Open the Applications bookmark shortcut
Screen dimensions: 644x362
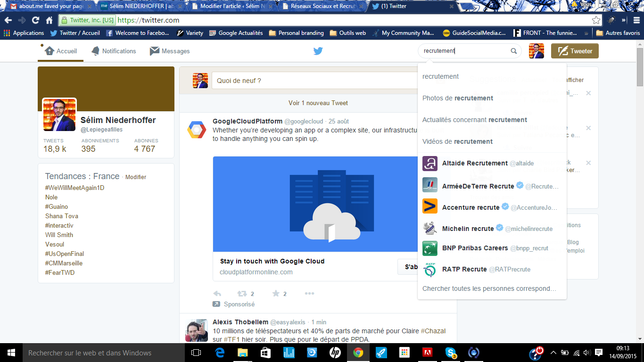[x=24, y=33]
